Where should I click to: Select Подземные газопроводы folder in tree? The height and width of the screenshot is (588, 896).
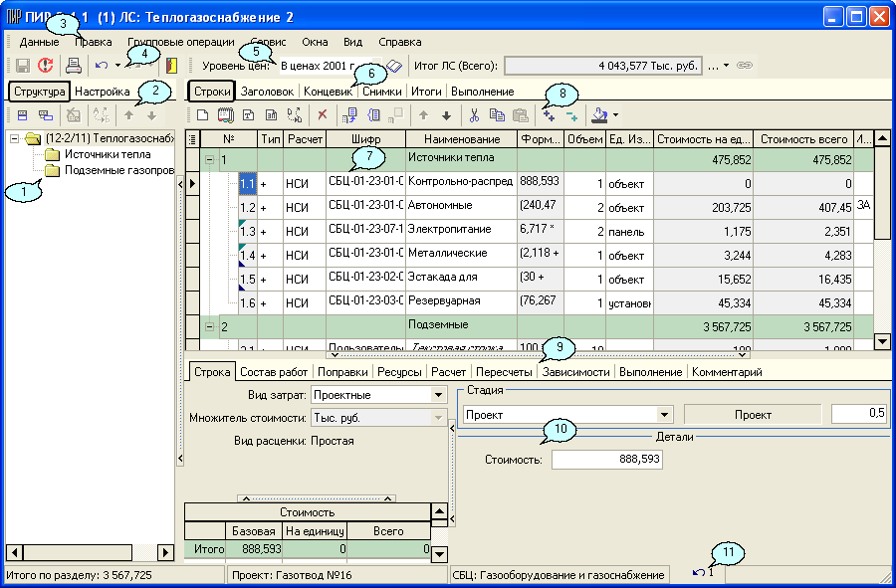(110, 170)
